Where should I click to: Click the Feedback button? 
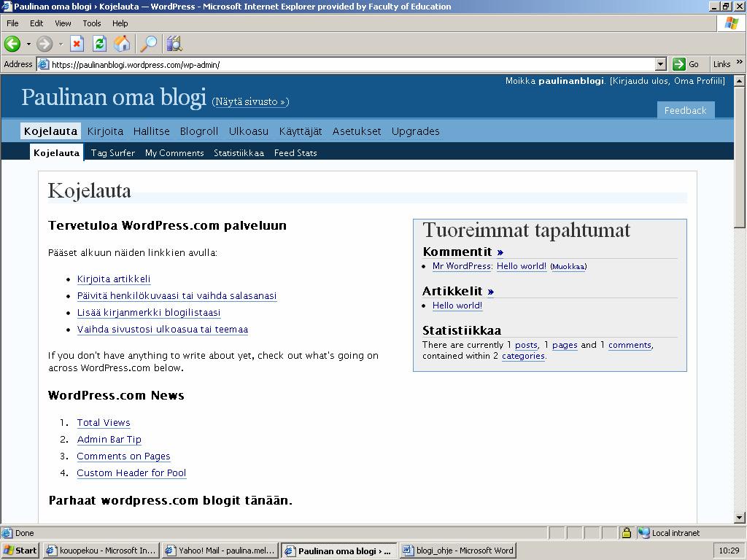click(686, 110)
